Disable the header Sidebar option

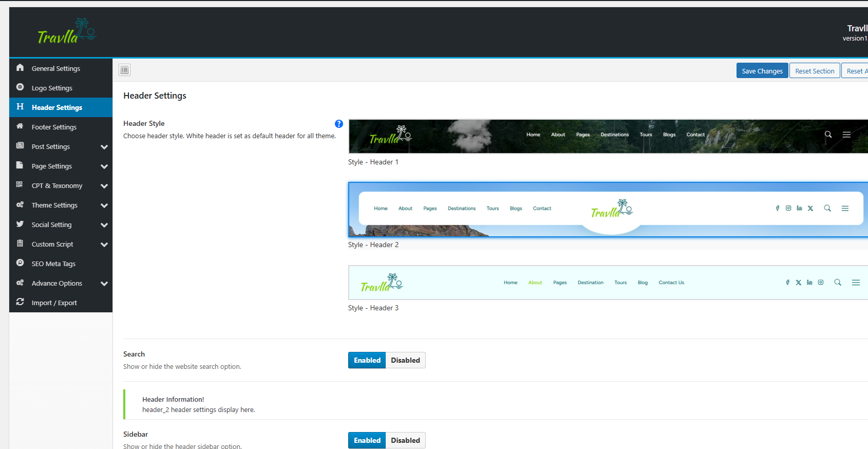[405, 440]
